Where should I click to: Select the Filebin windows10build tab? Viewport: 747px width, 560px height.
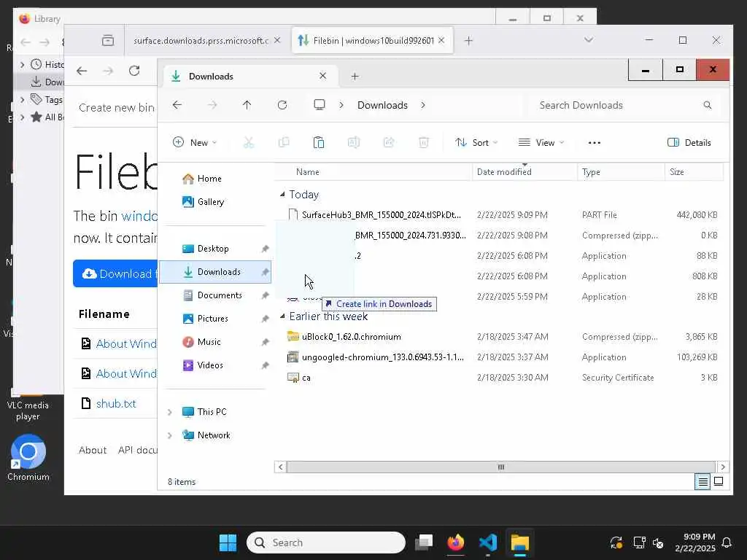point(372,41)
